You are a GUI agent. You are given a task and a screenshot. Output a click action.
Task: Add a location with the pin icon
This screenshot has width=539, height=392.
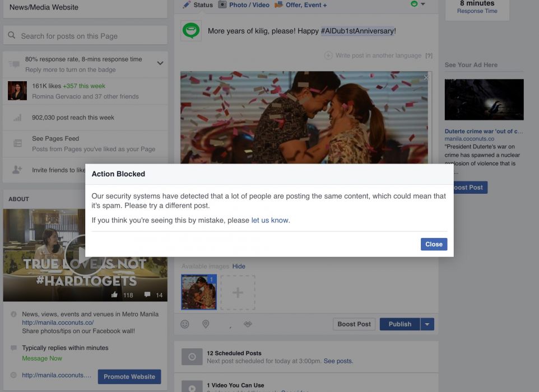tap(206, 324)
